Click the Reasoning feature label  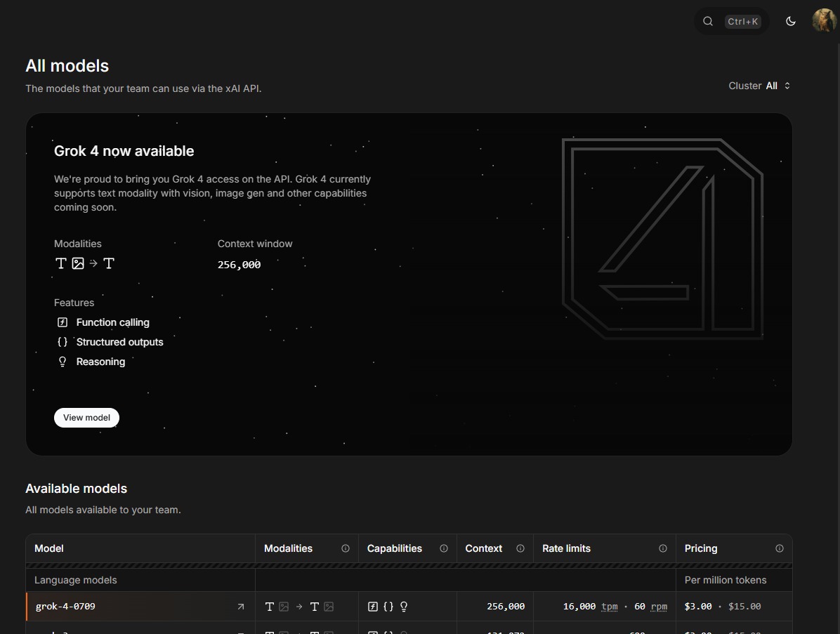click(x=100, y=362)
